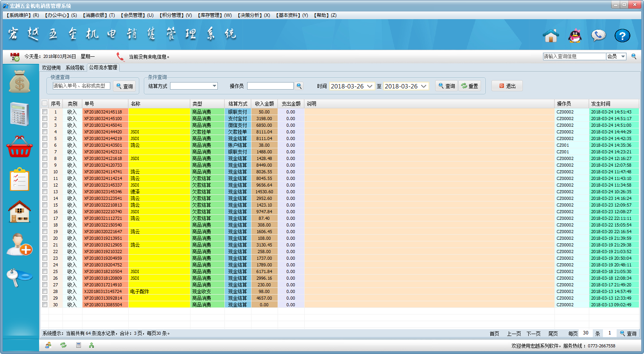Viewport: 644px width, 354px height.
Task: Check the checkbox for row 1
Action: [x=45, y=112]
